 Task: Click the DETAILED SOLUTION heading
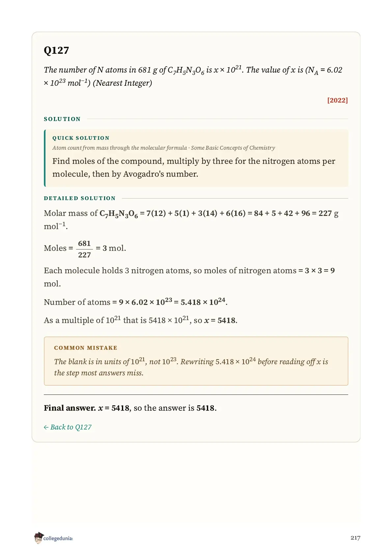click(80, 198)
